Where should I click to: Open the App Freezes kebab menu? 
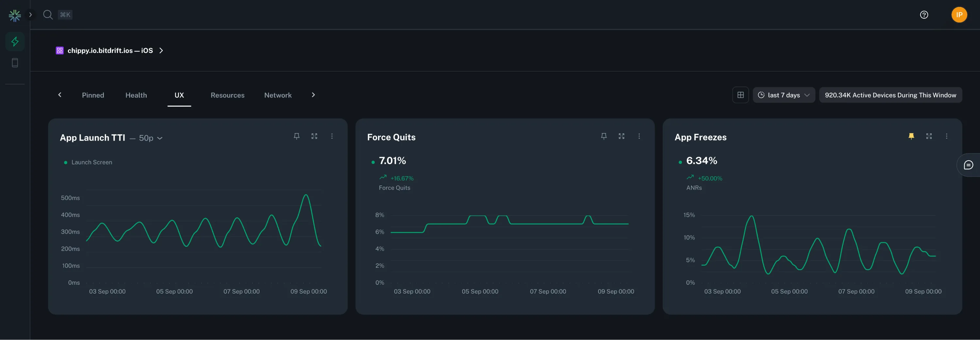coord(947,136)
